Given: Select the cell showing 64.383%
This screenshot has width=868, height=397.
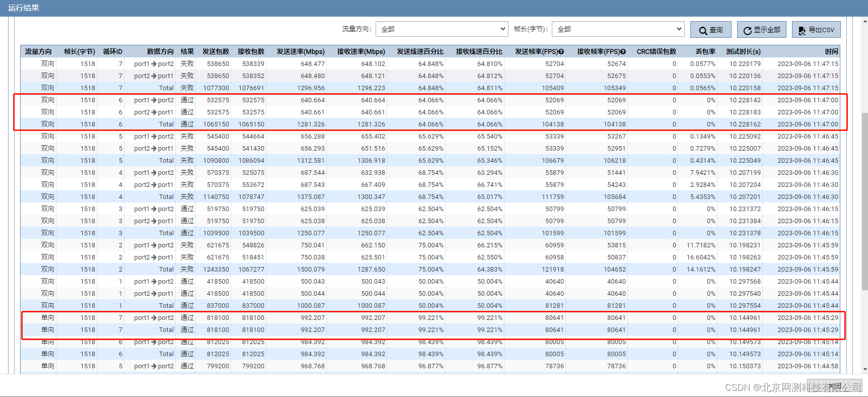Looking at the screenshot, I should click(x=490, y=270).
